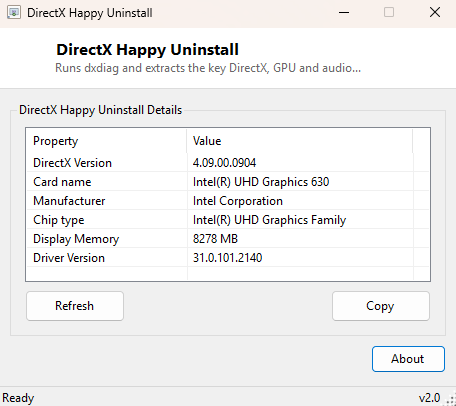Click the app icon in title bar
The height and width of the screenshot is (406, 456).
click(14, 13)
